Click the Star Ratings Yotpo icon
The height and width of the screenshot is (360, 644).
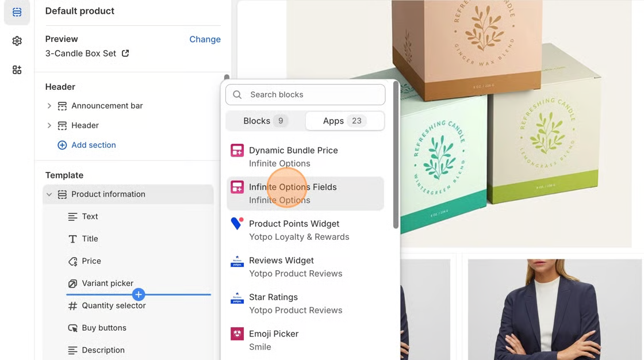[x=237, y=298]
